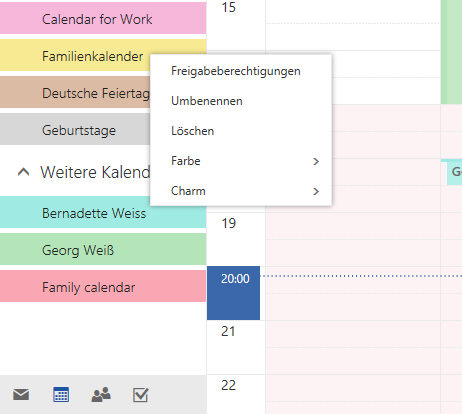This screenshot has height=414, width=462.
Task: Select the Calendar module icon
Action: [x=61, y=395]
